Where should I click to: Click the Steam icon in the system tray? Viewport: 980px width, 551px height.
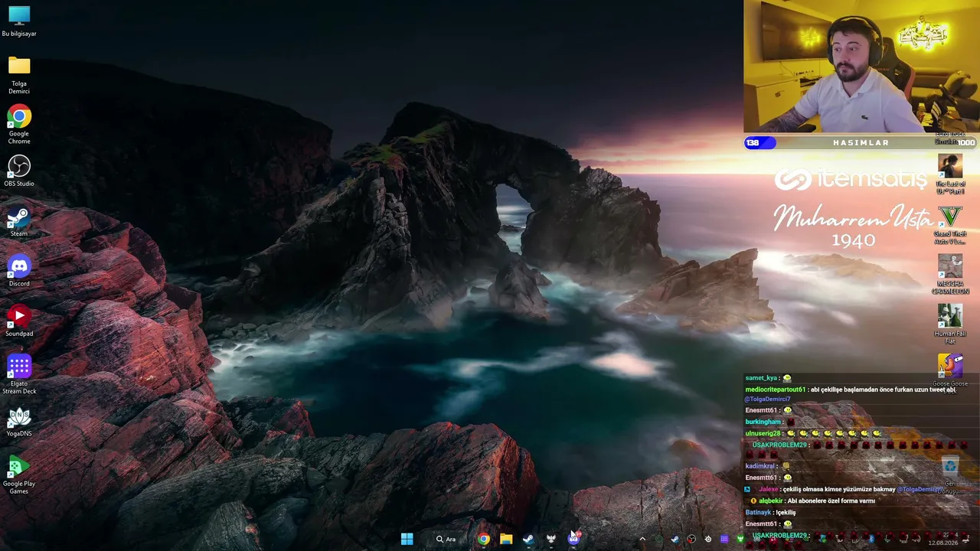click(x=675, y=539)
